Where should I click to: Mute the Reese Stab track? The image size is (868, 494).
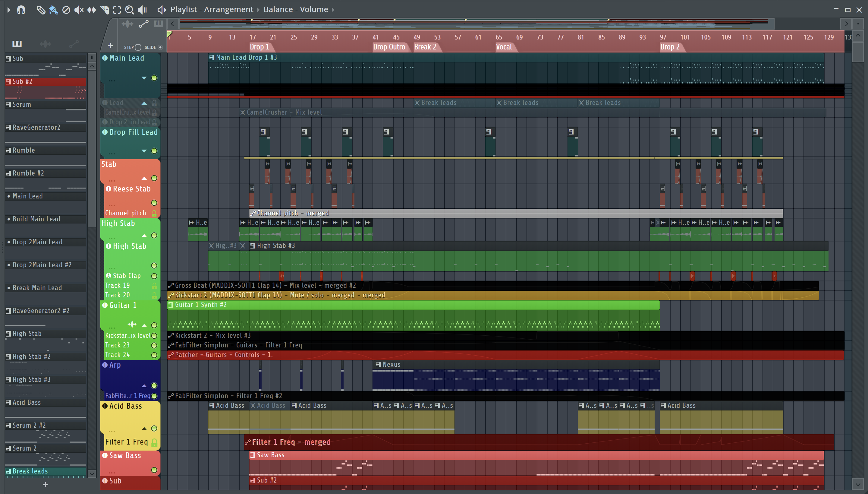[154, 203]
